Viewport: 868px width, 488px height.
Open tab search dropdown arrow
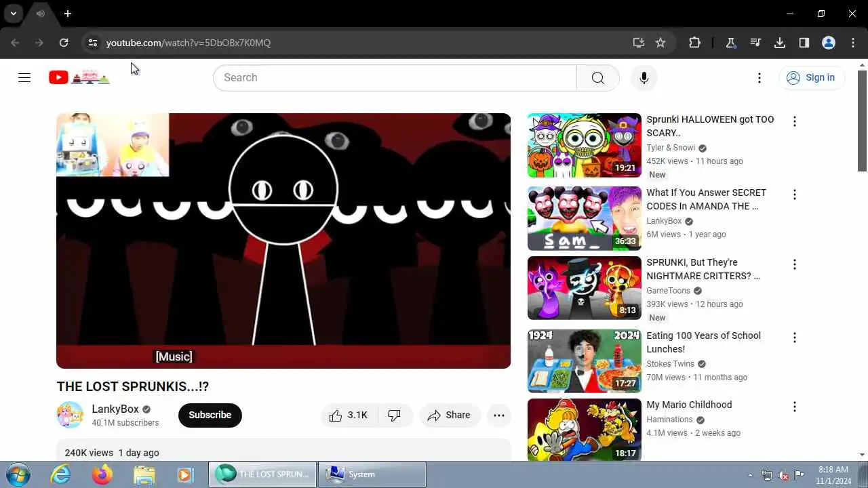(13, 14)
